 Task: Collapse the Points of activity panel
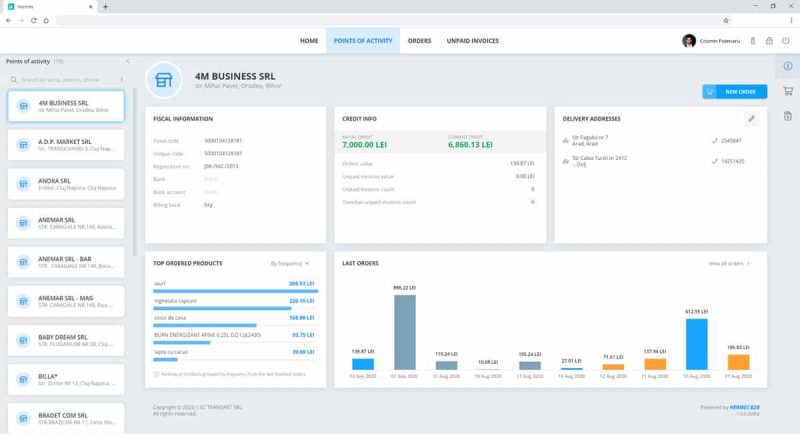pos(127,61)
